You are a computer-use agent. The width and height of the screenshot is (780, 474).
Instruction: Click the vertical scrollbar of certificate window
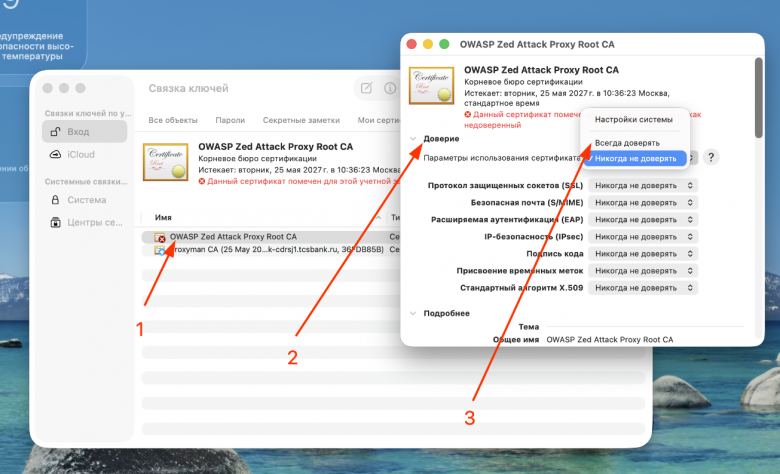click(758, 98)
